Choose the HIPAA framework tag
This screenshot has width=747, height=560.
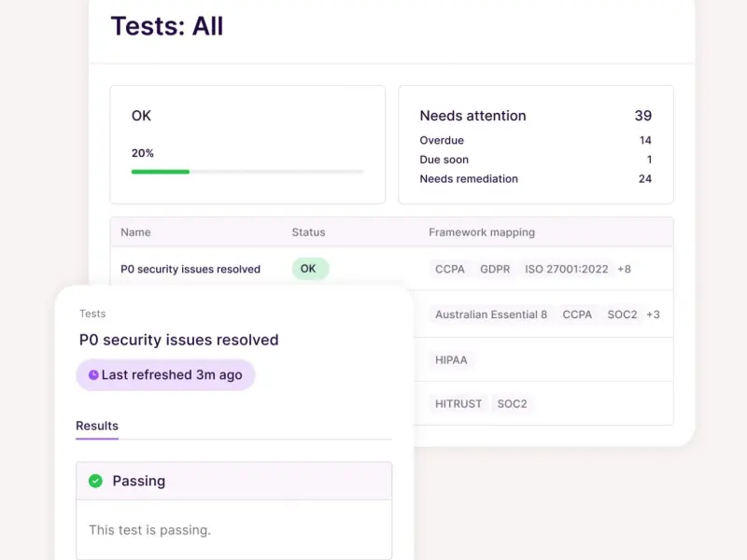click(x=453, y=359)
